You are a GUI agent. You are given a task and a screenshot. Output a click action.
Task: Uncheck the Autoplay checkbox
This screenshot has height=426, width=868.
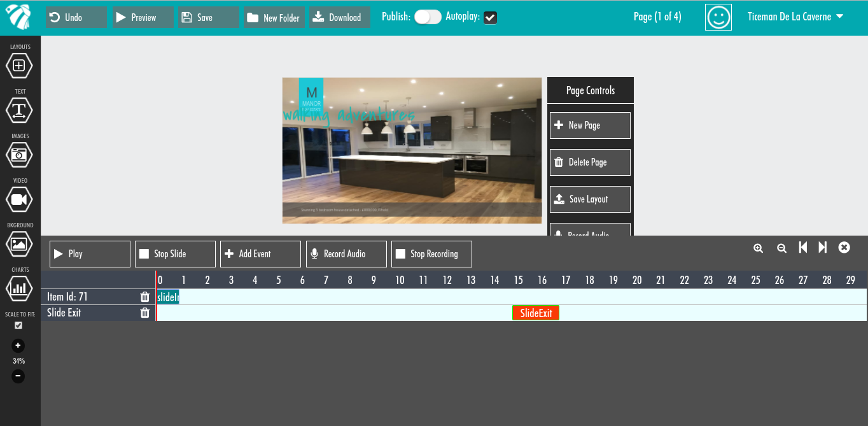[x=490, y=18]
